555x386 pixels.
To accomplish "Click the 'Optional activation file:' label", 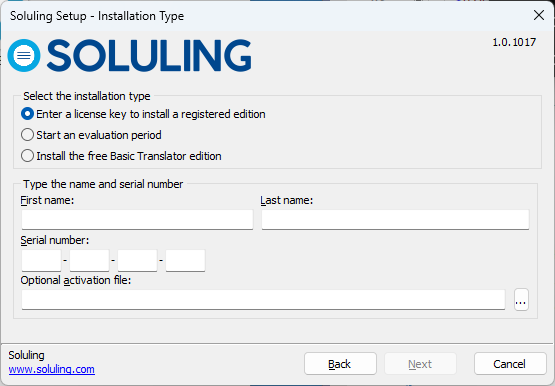I will 76,280.
